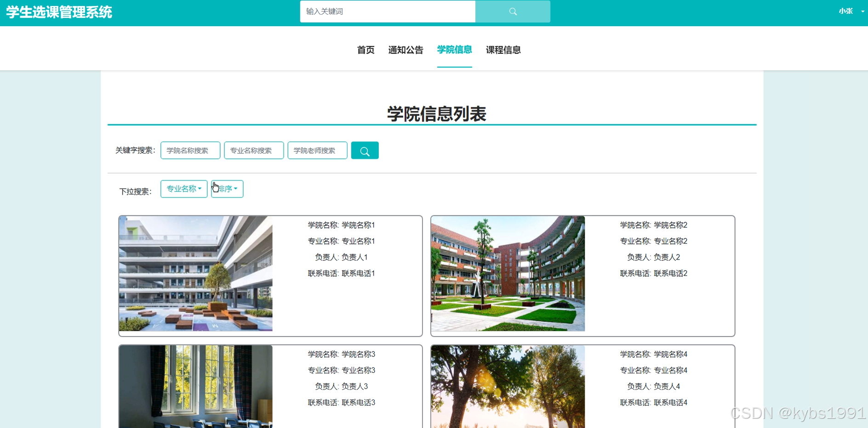Focus the 输入关键词 header search field
Screen dimensions: 868x428
click(388, 11)
